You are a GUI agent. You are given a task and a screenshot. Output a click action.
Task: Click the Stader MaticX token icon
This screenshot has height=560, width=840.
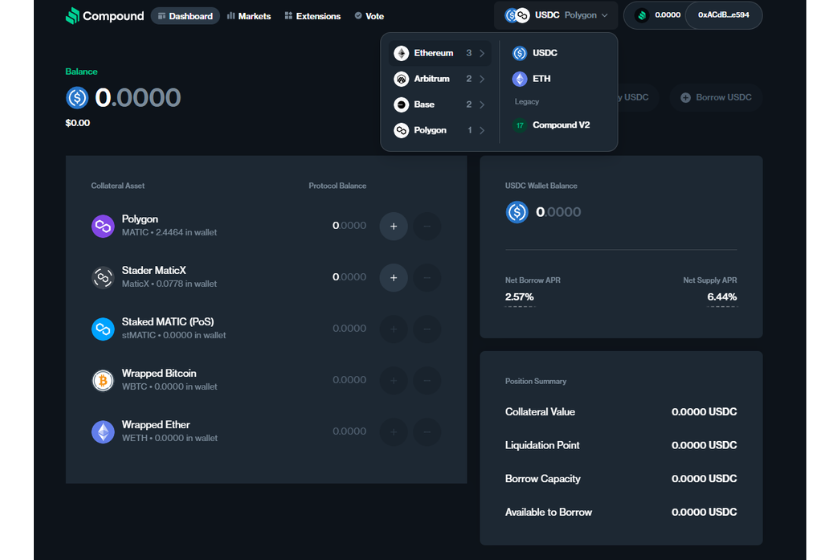(103, 278)
